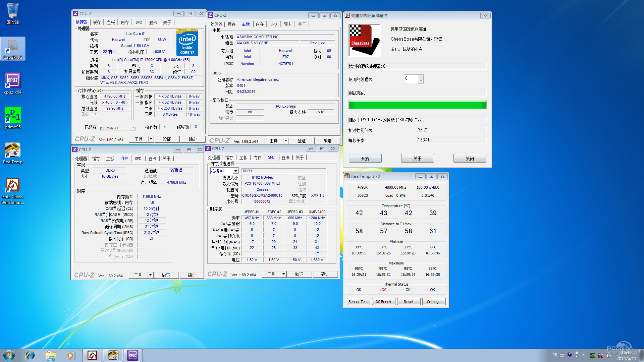Expand tools dropdown arrow in mainboard window

[286, 141]
